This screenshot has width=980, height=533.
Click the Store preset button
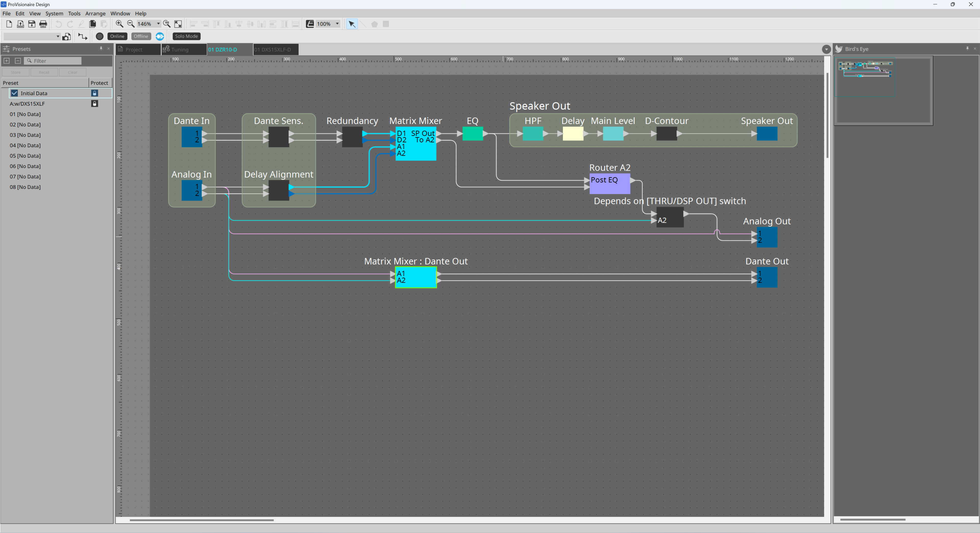[x=16, y=72]
